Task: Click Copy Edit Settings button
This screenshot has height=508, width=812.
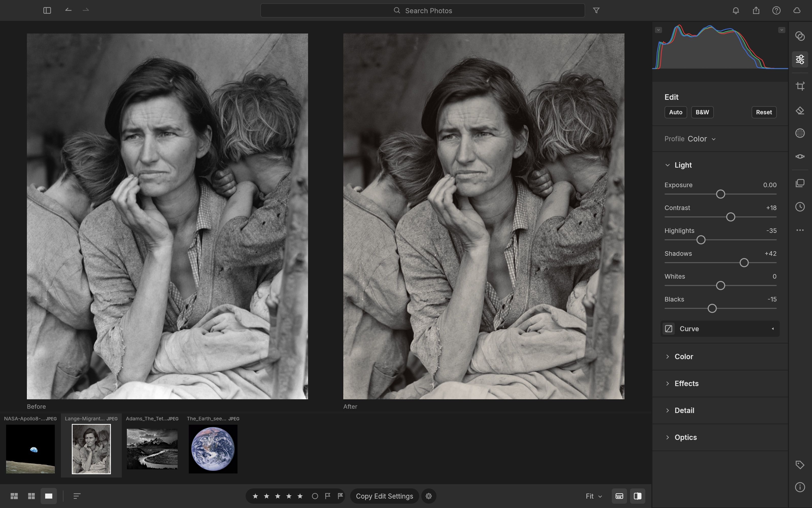Action: click(x=384, y=496)
